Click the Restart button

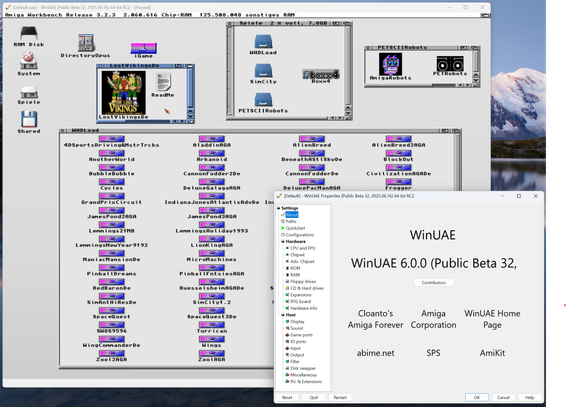[x=340, y=397]
